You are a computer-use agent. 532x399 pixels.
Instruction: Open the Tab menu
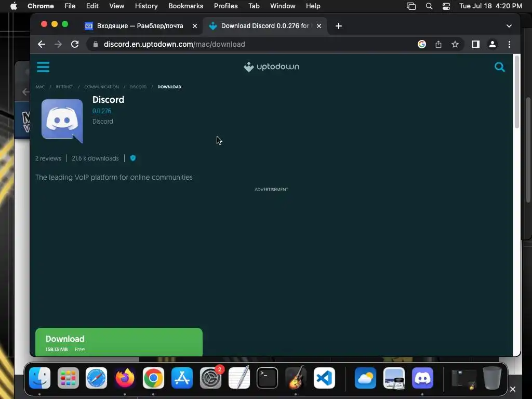click(254, 6)
